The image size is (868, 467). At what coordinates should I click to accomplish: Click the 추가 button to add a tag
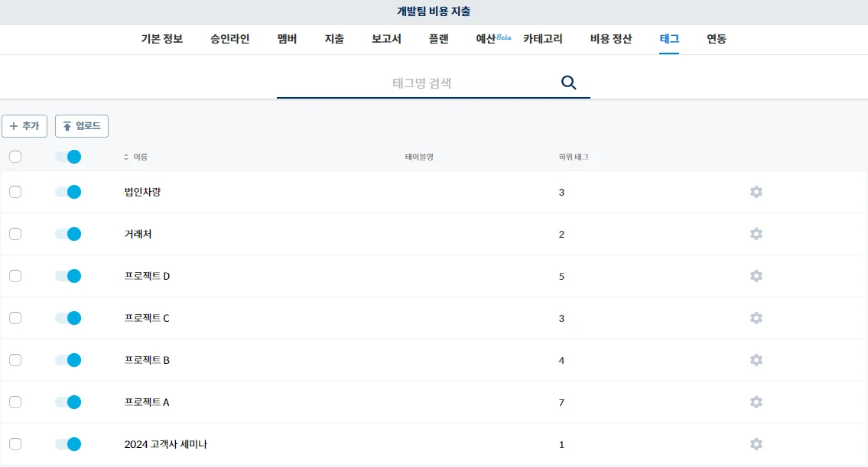coord(24,125)
